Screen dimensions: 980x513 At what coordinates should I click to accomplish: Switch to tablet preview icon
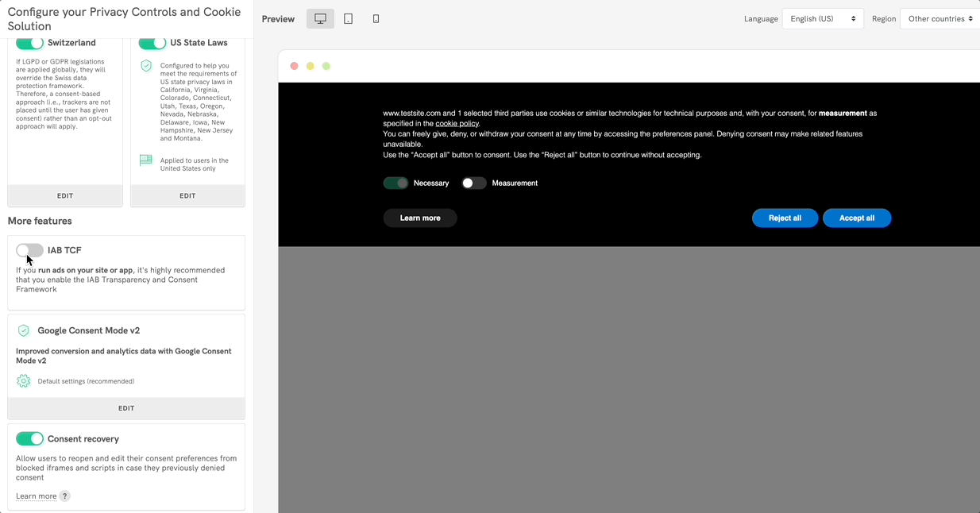point(348,19)
